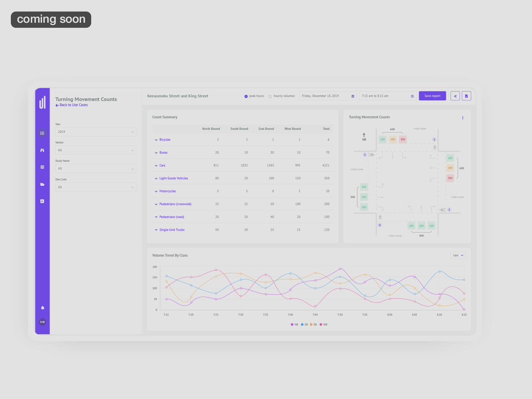Click the app logo in sidebar

42,102
